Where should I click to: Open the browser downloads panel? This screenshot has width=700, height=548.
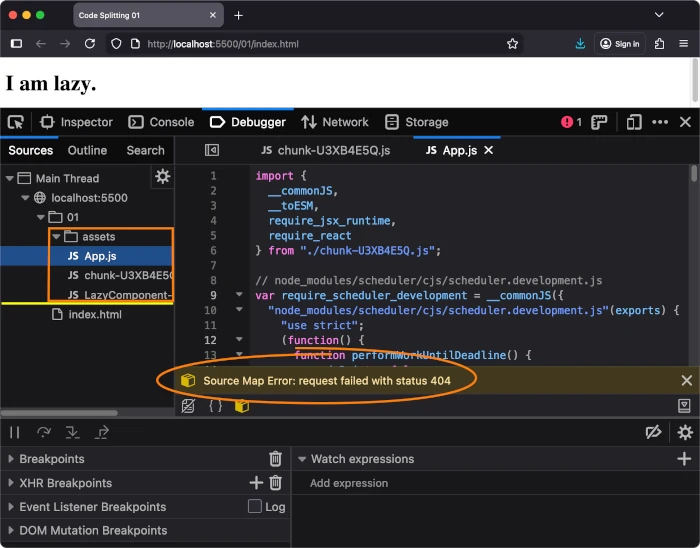[x=580, y=44]
